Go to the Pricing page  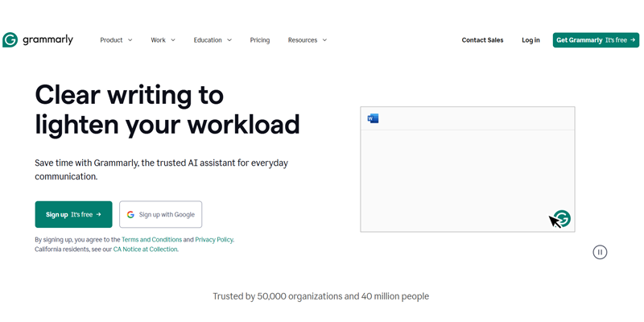[x=259, y=39]
